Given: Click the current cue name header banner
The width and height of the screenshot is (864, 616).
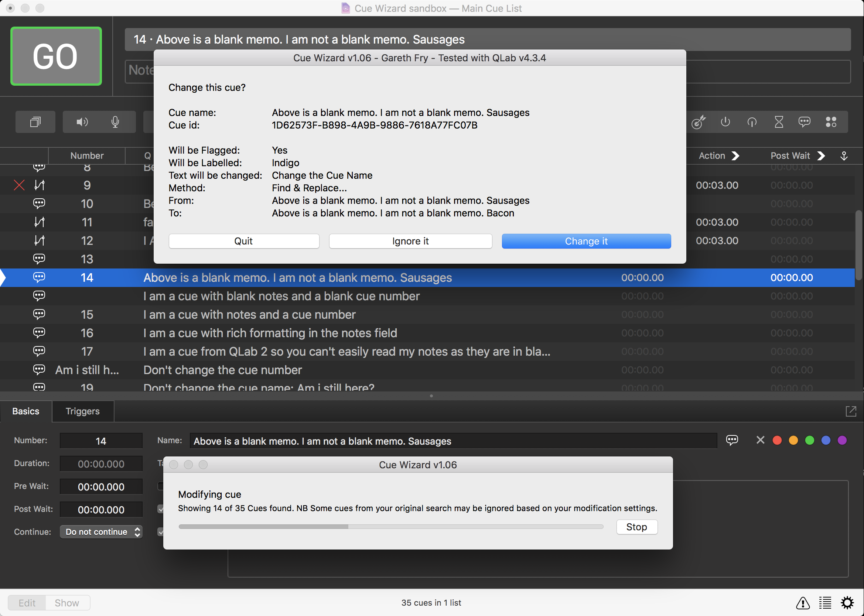Looking at the screenshot, I should pos(488,40).
